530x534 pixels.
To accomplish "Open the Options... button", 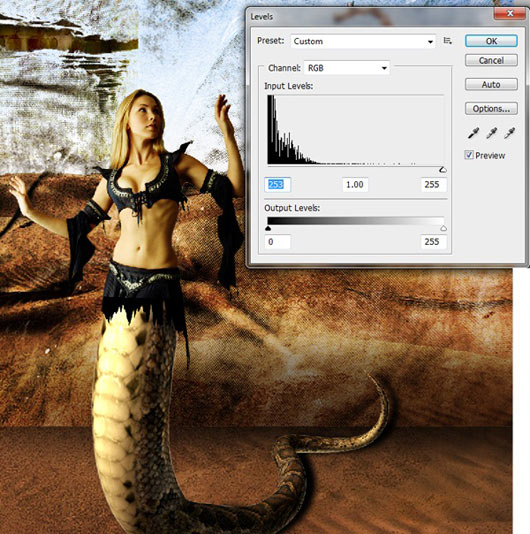I will pyautogui.click(x=491, y=108).
